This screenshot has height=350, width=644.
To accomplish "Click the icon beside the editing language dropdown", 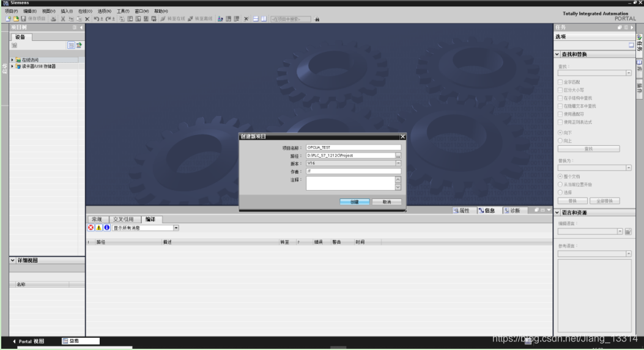I will coord(628,232).
